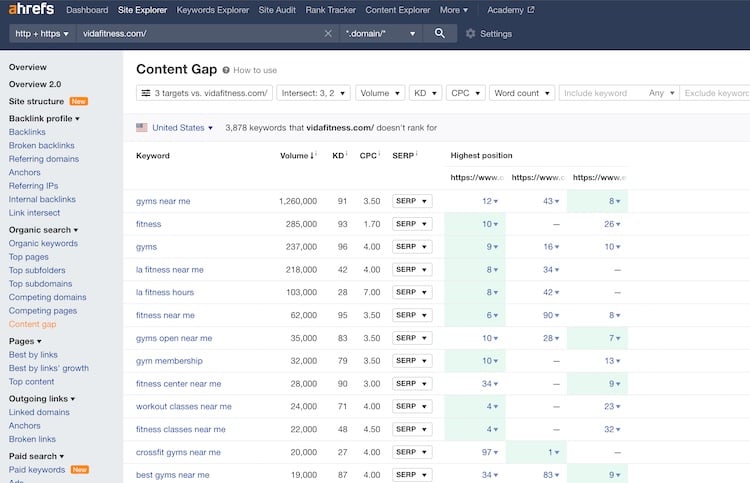Open the Word count filter dropdown
The width and height of the screenshot is (750, 483).
[522, 93]
